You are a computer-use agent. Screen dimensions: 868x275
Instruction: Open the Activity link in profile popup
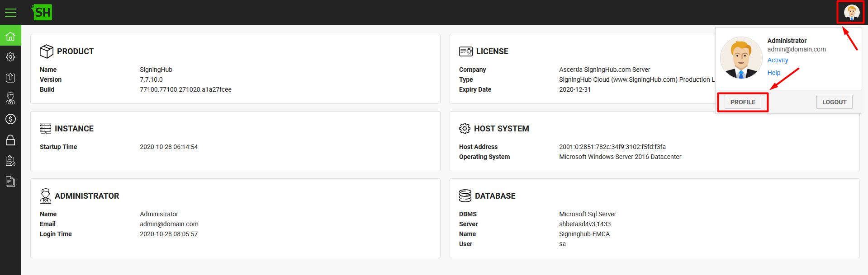[778, 60]
